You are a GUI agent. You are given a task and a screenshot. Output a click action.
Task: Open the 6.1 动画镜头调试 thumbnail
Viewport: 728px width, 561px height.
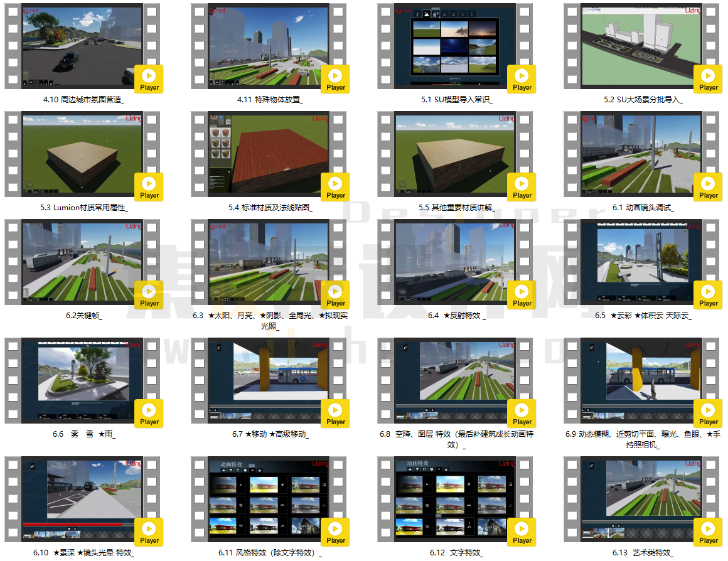641,154
